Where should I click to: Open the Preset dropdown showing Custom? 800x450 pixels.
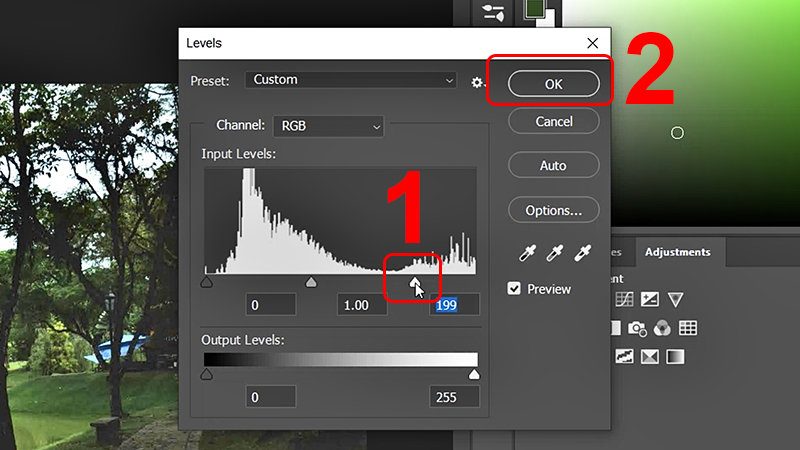tap(352, 80)
